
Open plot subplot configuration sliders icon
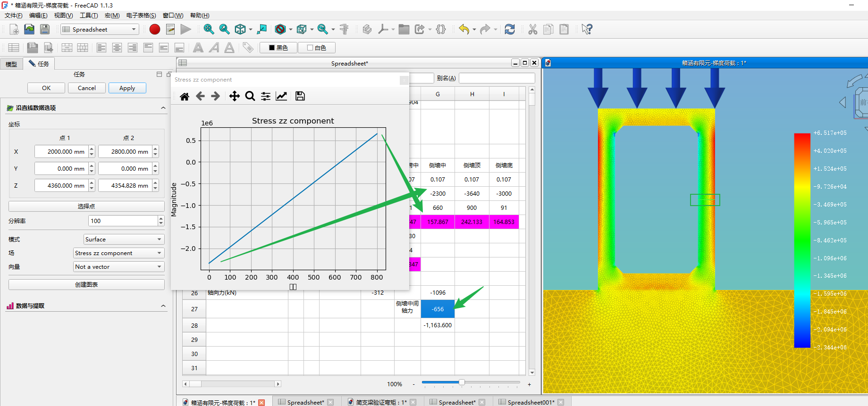pos(266,96)
